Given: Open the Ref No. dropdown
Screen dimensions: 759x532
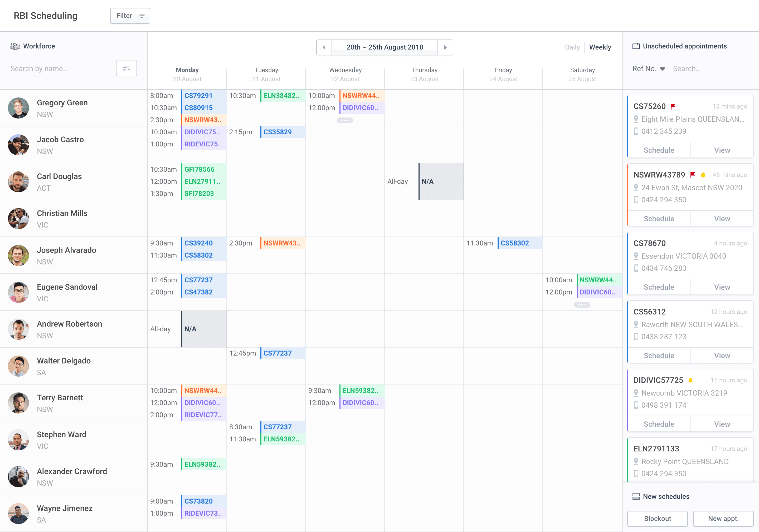Looking at the screenshot, I should click(x=649, y=68).
